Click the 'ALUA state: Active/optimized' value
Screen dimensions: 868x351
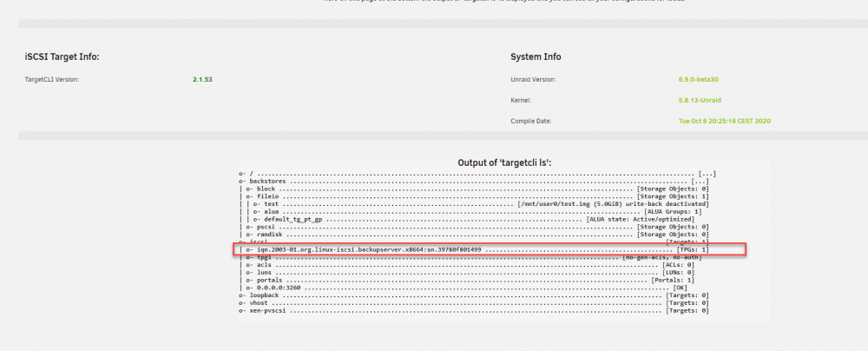tap(641, 220)
